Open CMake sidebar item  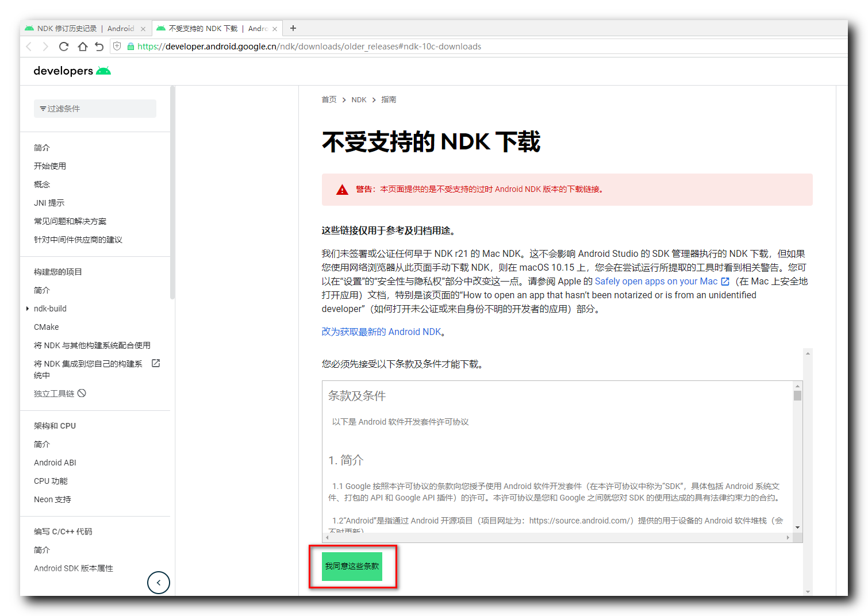click(x=46, y=327)
